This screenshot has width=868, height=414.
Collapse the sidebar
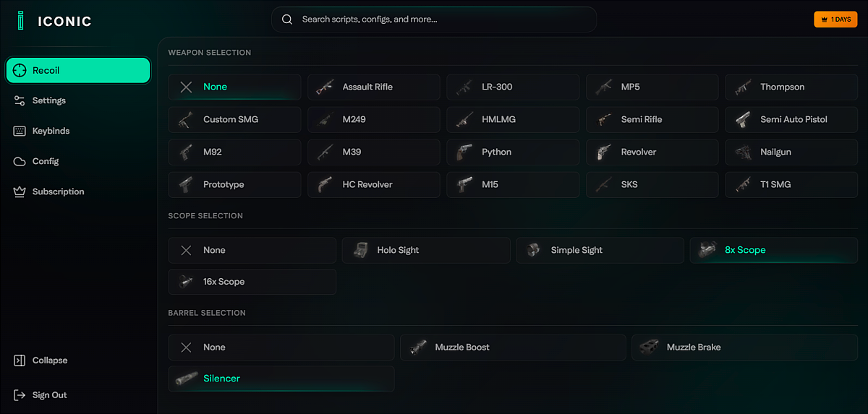pos(50,361)
